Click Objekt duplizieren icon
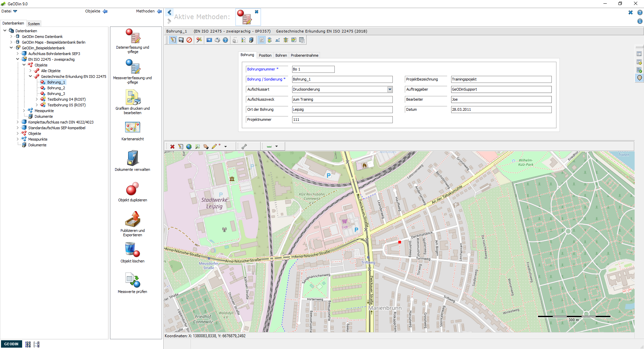The height and width of the screenshot is (349, 644). click(x=133, y=189)
